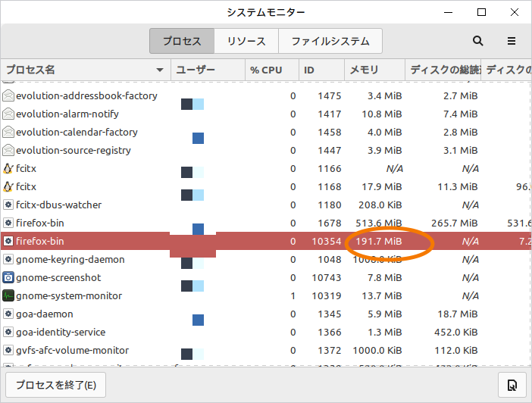
Task: Click the evolution-addressbook-factory envelope icon
Action: pos(8,95)
